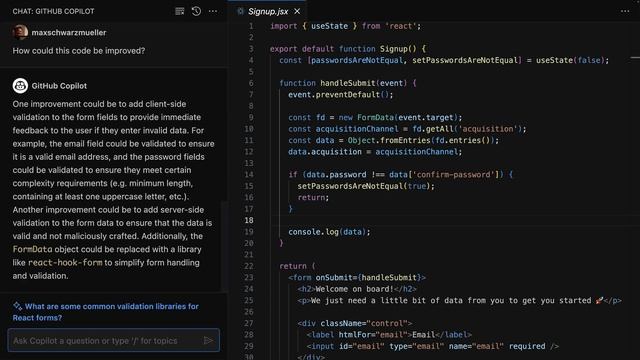Click handleSubmit function name on line 6
Image resolution: width=640 pixels, height=360 pixels.
348,83
